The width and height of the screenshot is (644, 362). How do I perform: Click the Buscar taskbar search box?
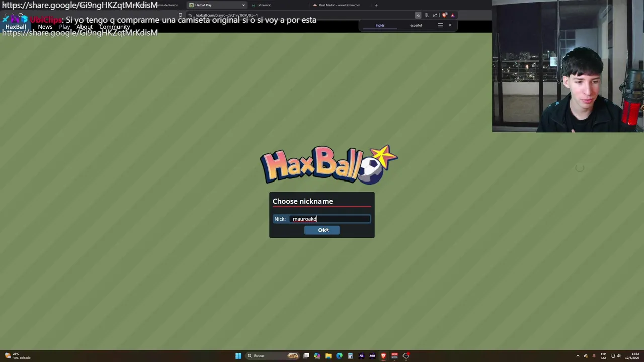click(x=272, y=356)
